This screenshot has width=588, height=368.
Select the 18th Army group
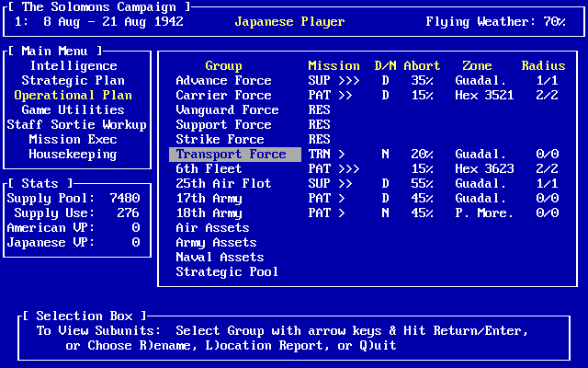click(209, 213)
